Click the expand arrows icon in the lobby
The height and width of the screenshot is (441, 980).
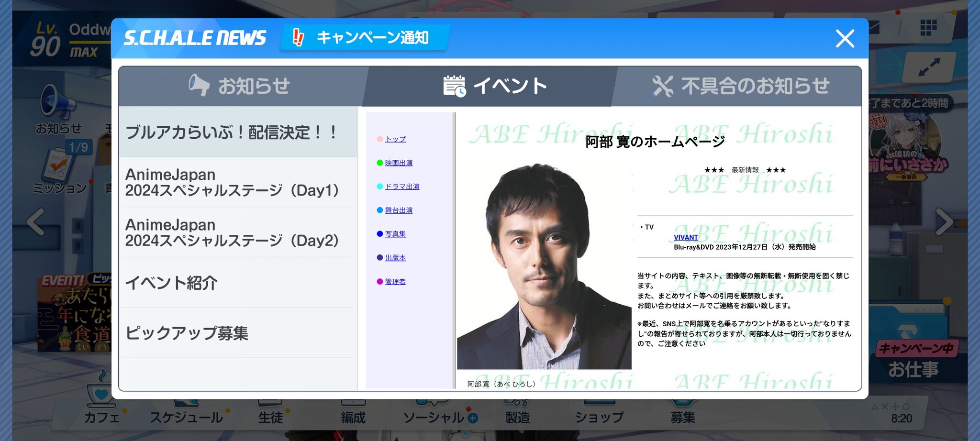pos(929,67)
